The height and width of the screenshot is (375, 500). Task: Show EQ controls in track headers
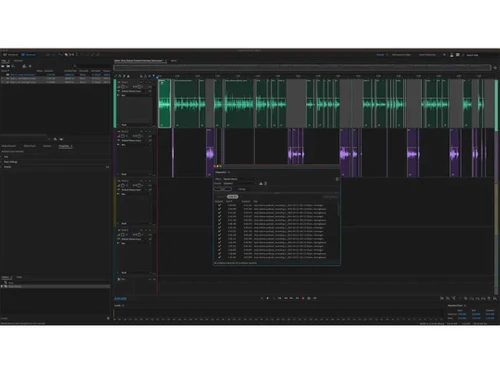pyautogui.click(x=128, y=76)
